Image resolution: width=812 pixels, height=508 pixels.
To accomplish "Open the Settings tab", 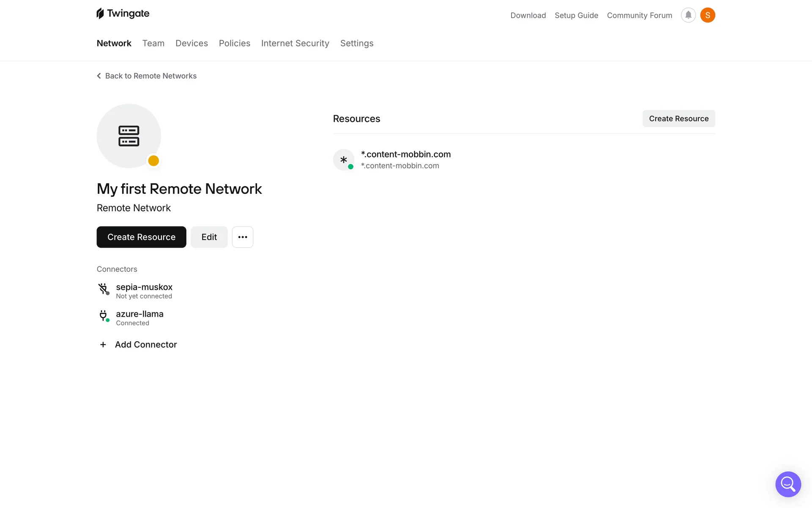I will point(357,43).
